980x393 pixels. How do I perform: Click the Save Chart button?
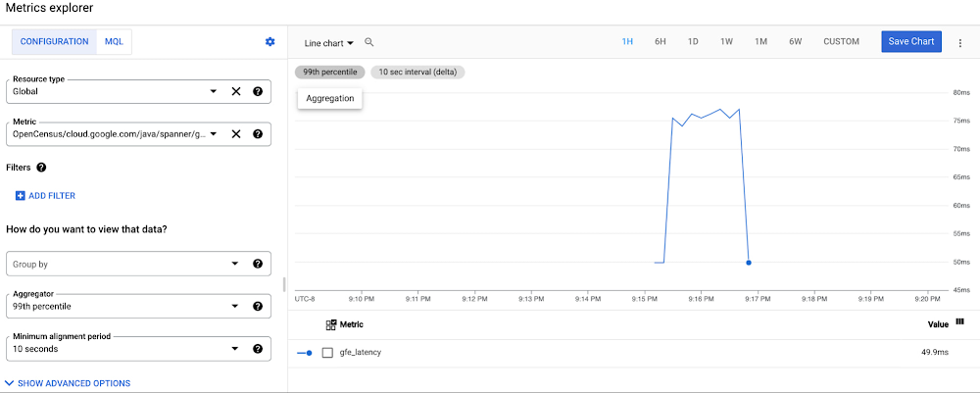click(x=910, y=41)
